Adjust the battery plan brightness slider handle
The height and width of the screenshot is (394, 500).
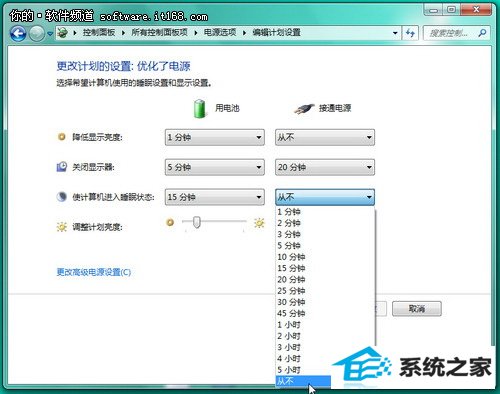coord(197,222)
